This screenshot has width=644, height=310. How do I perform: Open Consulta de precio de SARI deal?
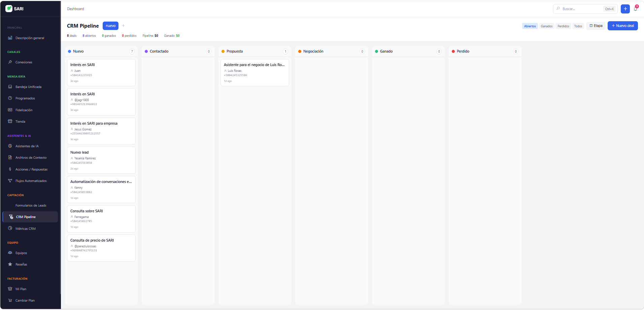[x=101, y=248]
